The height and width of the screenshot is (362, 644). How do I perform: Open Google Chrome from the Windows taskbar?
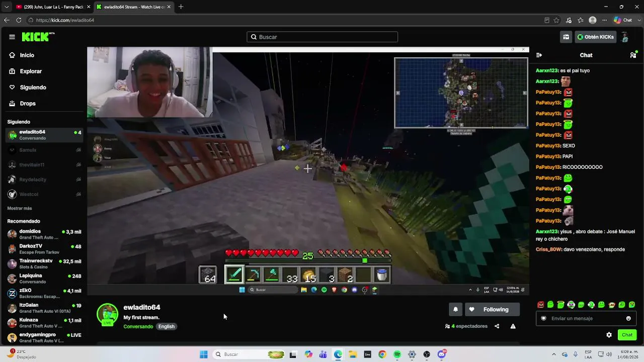tap(382, 354)
